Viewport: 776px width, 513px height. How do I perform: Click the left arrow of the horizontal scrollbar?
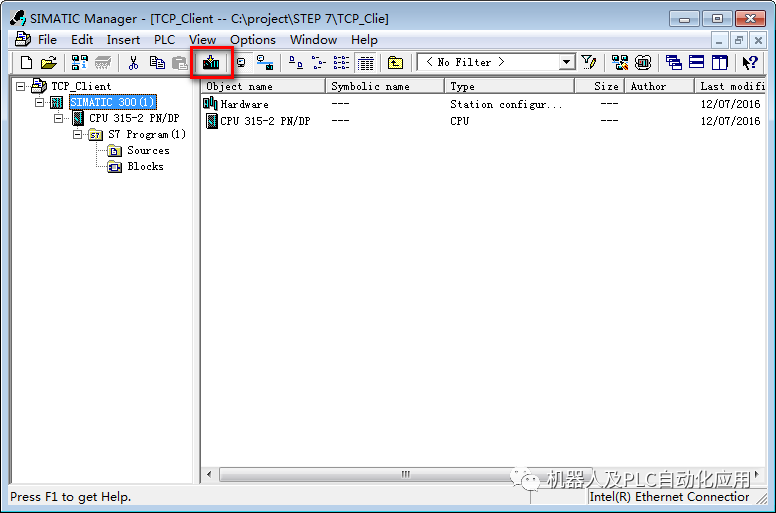click(x=209, y=474)
